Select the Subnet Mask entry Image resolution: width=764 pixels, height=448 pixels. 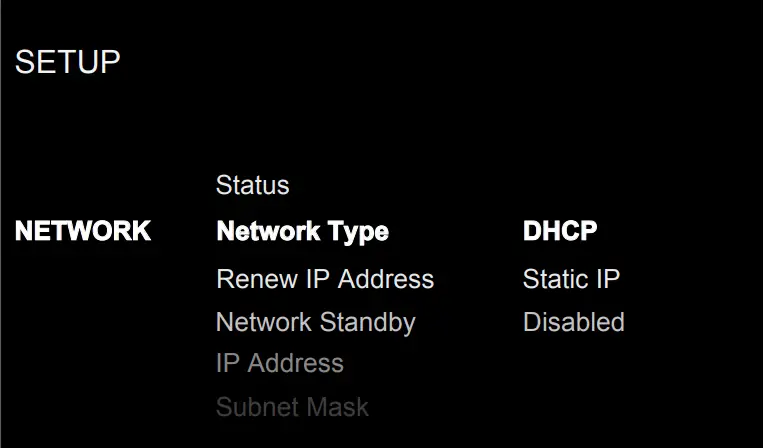(292, 407)
